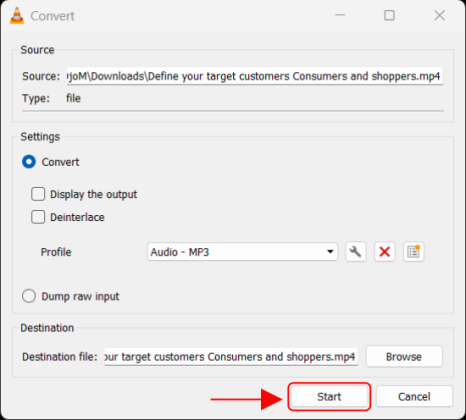466x420 pixels.
Task: Open the Audio - MP3 profile combo box
Action: pos(243,252)
